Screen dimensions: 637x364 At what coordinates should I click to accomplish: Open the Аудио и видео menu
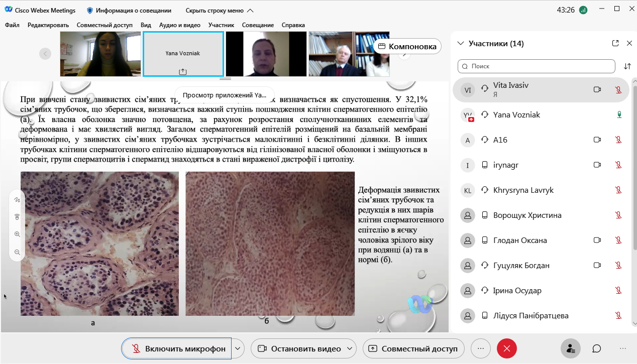point(179,25)
